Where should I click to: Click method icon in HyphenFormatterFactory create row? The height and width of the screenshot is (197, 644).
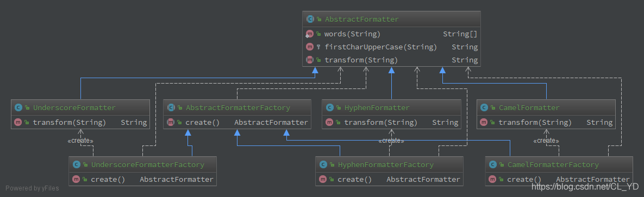[323, 179]
